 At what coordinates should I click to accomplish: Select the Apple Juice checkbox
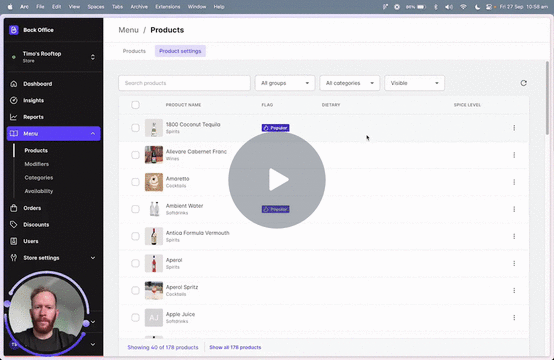click(x=135, y=318)
